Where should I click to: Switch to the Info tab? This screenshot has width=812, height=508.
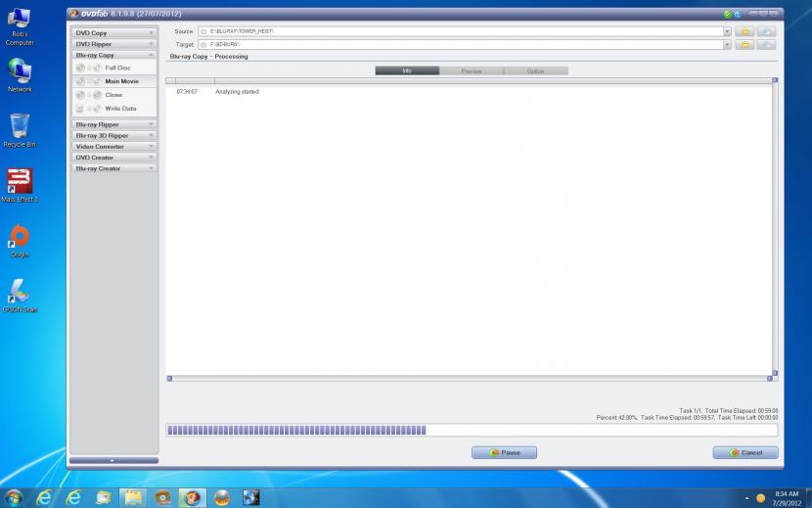(x=407, y=71)
